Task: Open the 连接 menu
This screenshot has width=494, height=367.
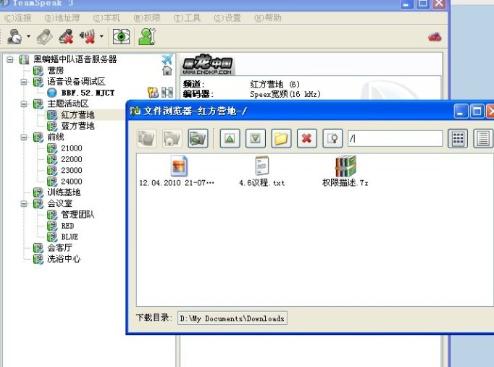Action: coord(19,18)
